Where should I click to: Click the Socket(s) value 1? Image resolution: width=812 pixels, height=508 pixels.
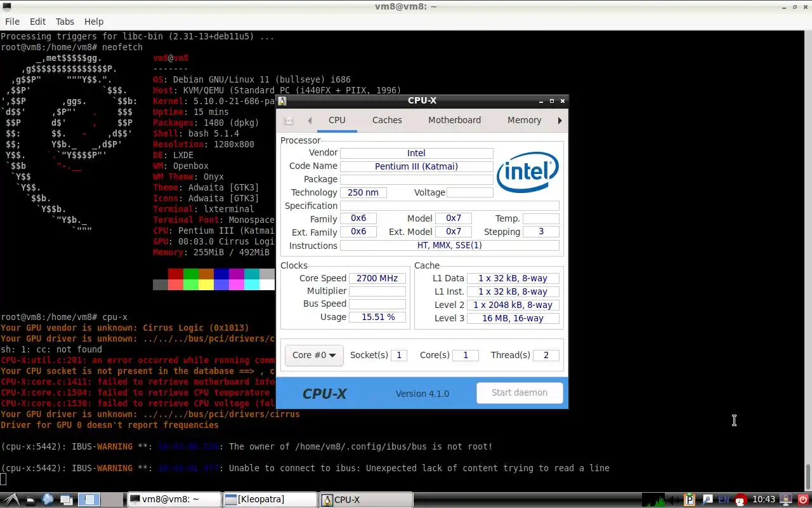pos(399,355)
